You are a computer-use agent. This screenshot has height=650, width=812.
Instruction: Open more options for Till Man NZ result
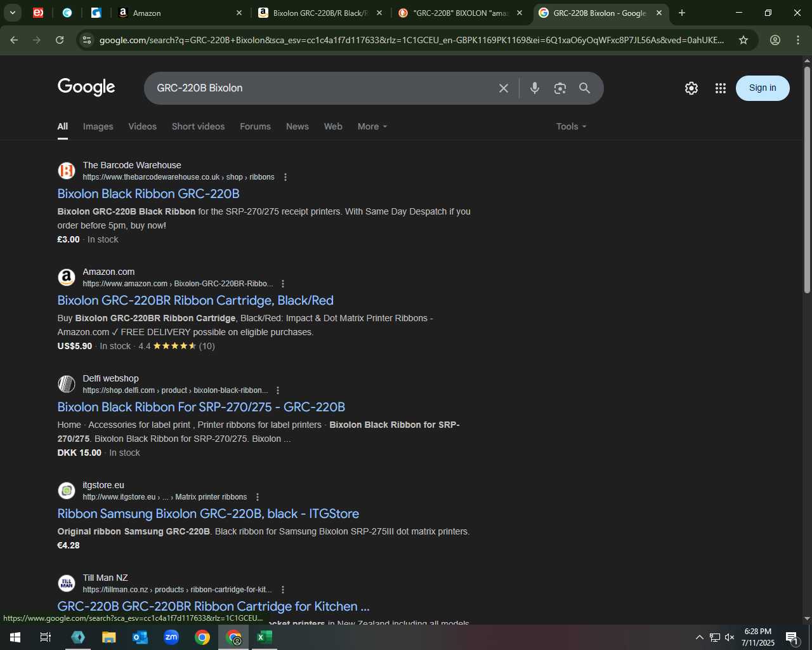(x=283, y=590)
